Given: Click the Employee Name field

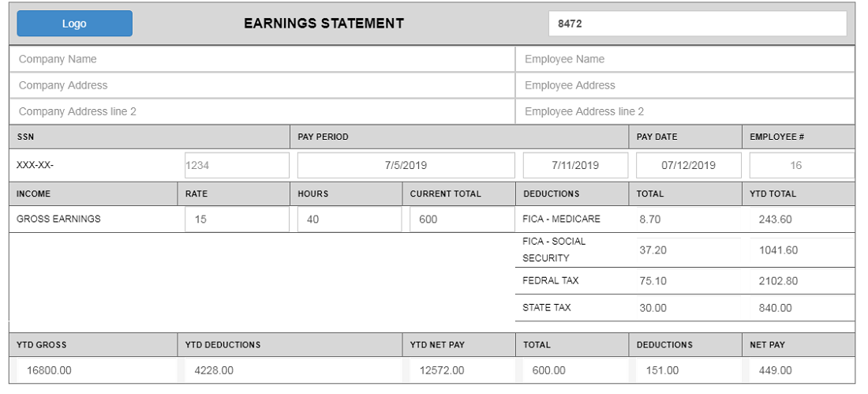Looking at the screenshot, I should (686, 59).
